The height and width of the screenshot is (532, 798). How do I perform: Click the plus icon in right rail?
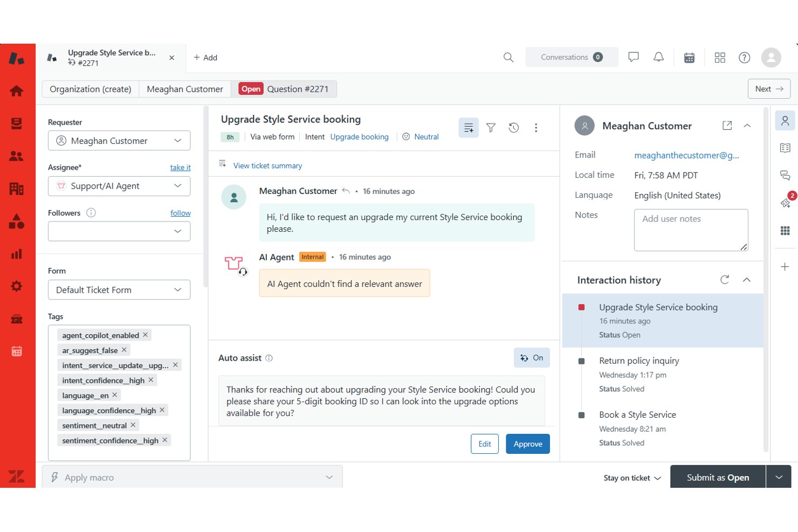coord(785,267)
